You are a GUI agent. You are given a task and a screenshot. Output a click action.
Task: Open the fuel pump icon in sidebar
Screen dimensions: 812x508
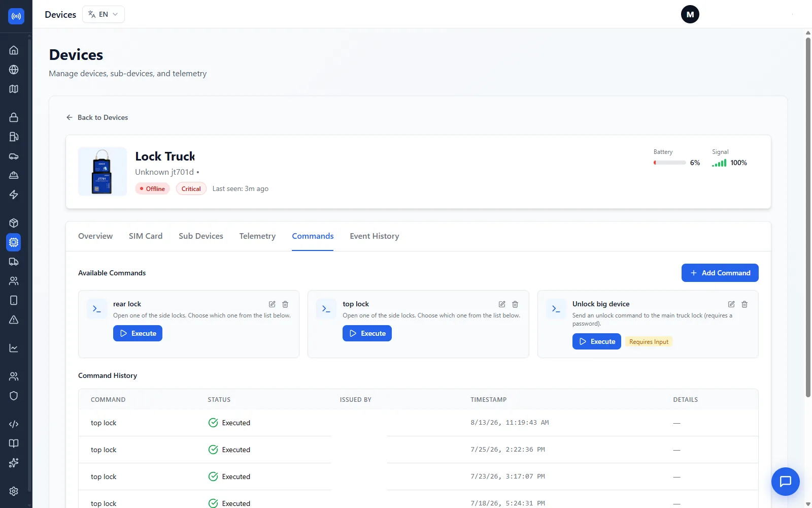(14, 137)
